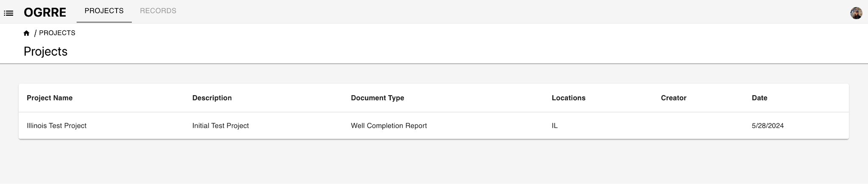
Task: Click the Description column header
Action: 212,98
